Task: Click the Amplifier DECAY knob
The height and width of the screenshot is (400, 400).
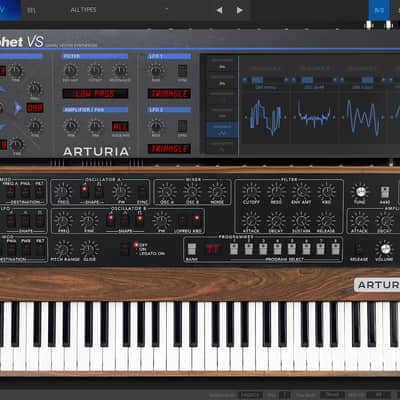Action: click(385, 221)
